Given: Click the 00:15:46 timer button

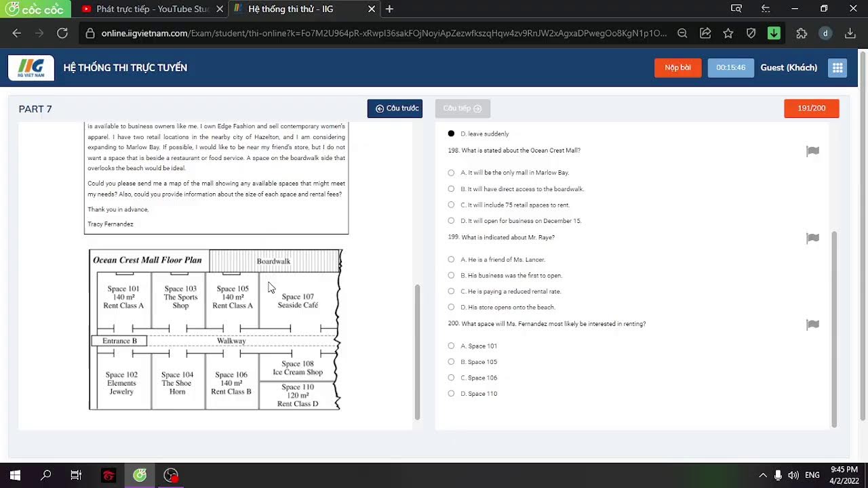Looking at the screenshot, I should pos(730,68).
